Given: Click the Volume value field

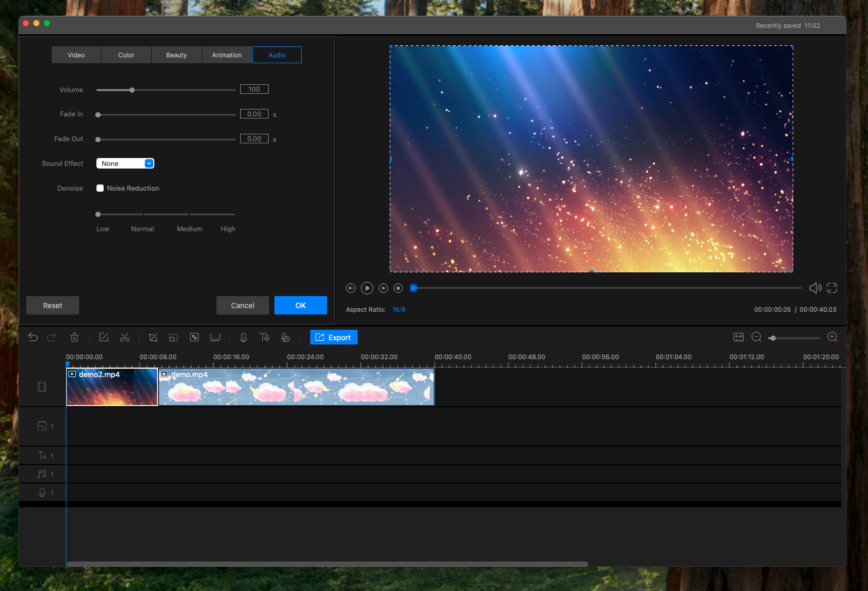Looking at the screenshot, I should tap(254, 89).
